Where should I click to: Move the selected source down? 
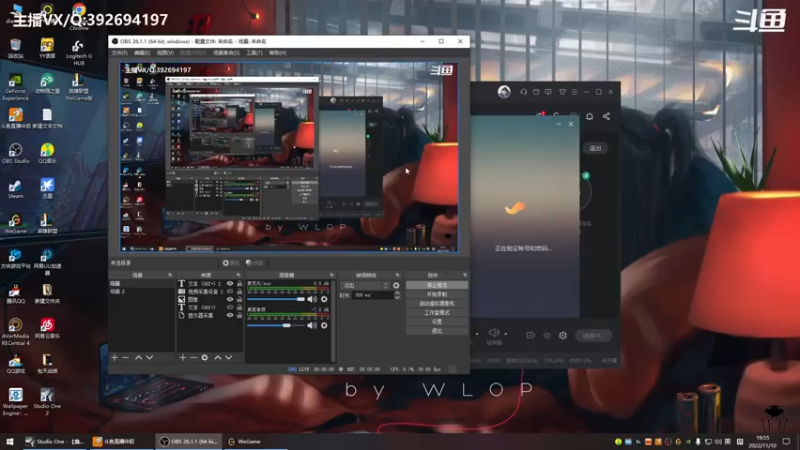(229, 358)
